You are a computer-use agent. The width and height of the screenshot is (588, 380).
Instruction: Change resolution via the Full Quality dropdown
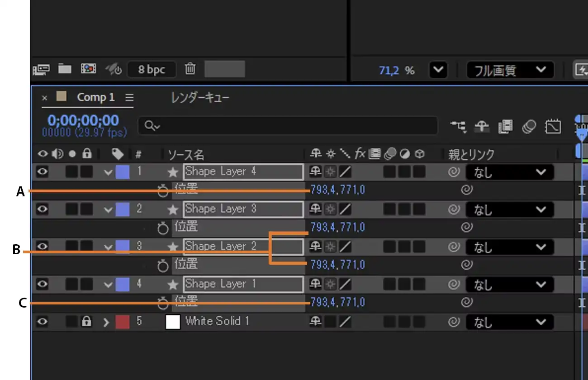coord(509,70)
